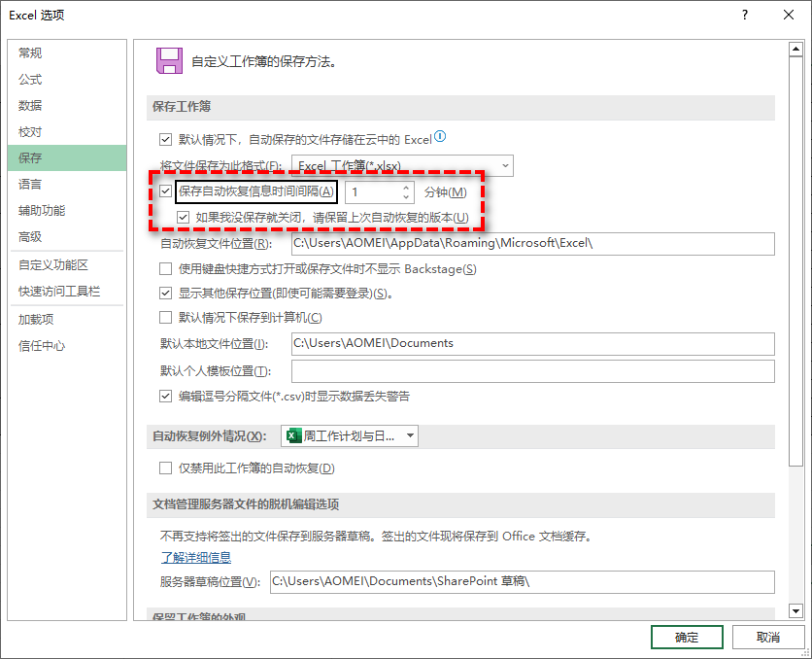Click the purple save diskette icon
Screen dimensions: 812x659
(169, 59)
